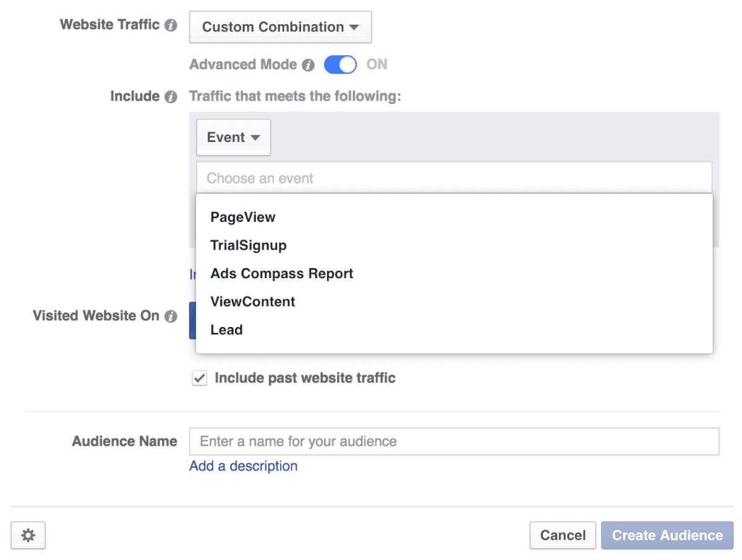Click the Create Audience button
The height and width of the screenshot is (560, 742).
pyautogui.click(x=667, y=535)
